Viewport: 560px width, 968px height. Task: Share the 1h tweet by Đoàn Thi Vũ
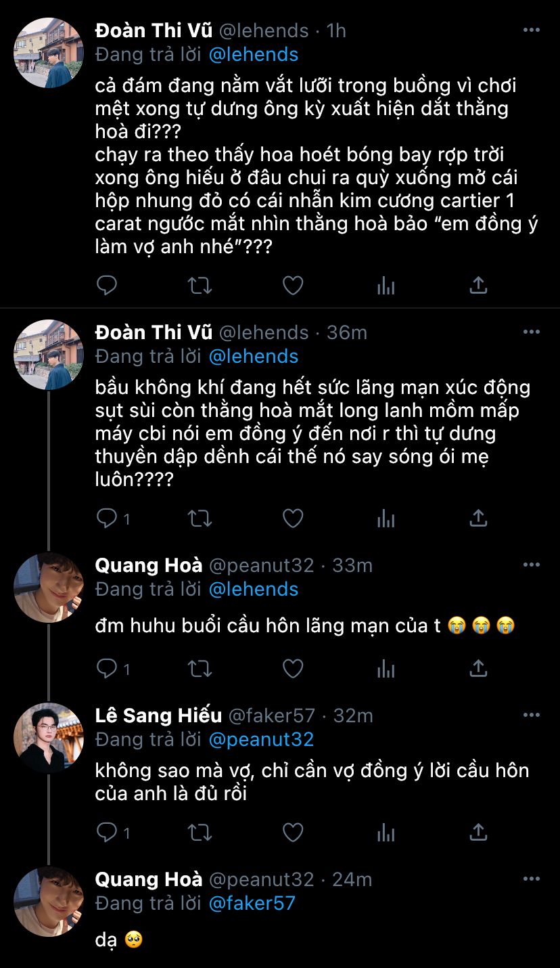[x=478, y=286]
